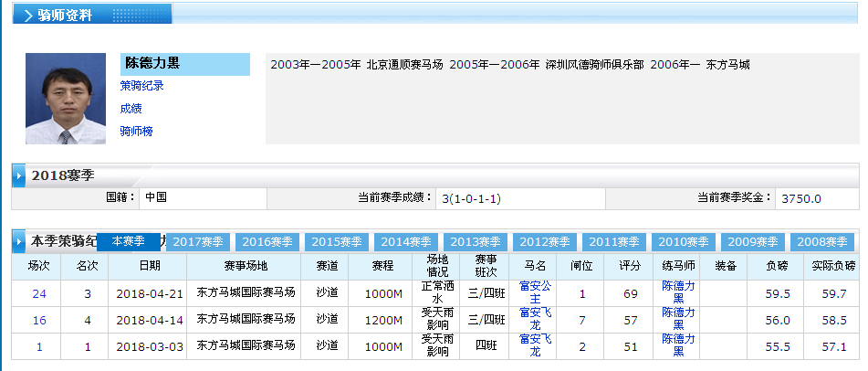Viewport: 868px width, 371px height.
Task: Click the arrow icon beside 骑师资料 header
Action: click(x=27, y=16)
